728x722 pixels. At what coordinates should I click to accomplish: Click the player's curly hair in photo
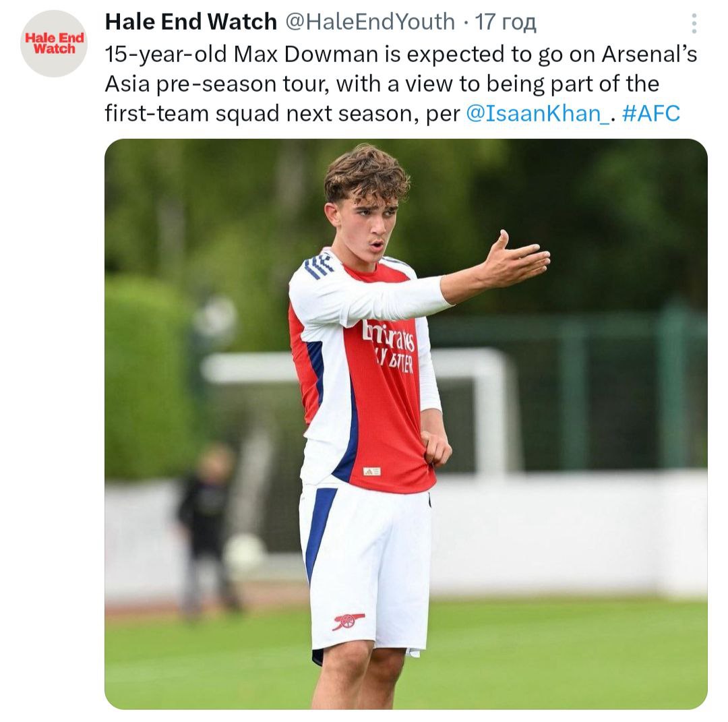pyautogui.click(x=366, y=172)
